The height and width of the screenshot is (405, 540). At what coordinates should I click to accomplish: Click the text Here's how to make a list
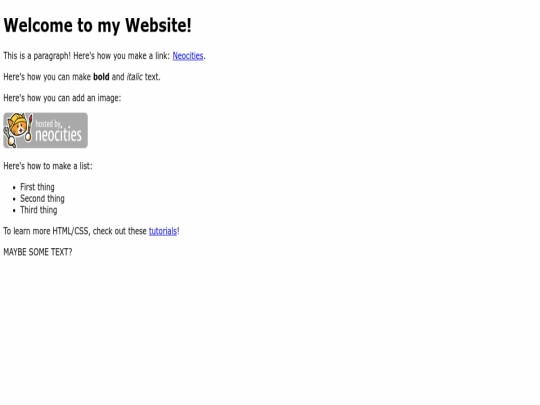tap(48, 166)
